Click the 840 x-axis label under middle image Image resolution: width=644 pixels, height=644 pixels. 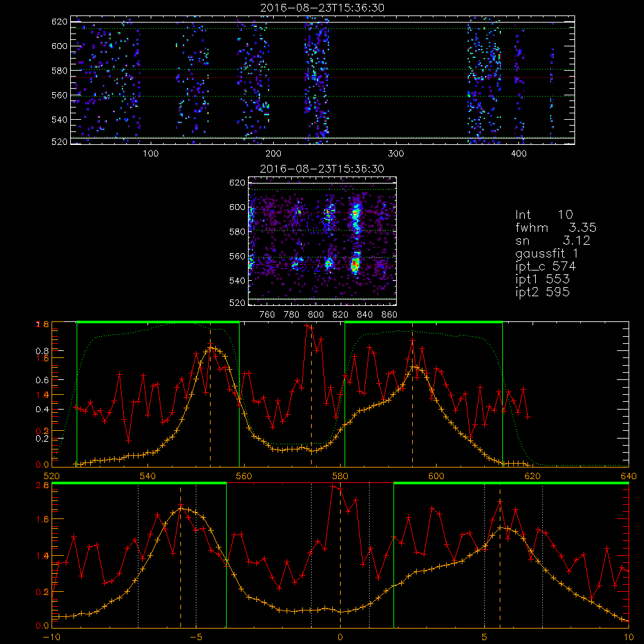365,315
